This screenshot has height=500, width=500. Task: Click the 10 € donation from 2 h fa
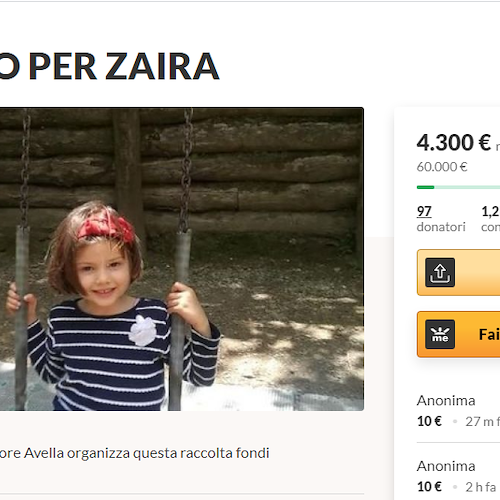click(x=429, y=487)
